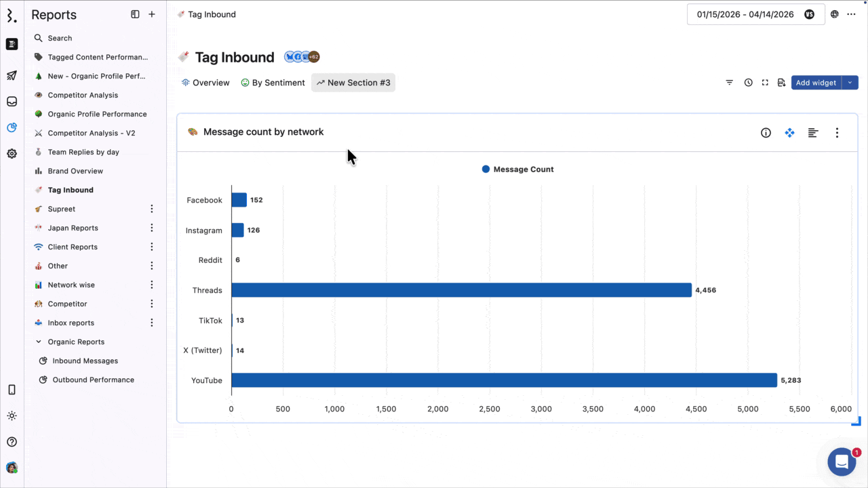Toggle the Reports sidebar panel layout

pos(135,14)
